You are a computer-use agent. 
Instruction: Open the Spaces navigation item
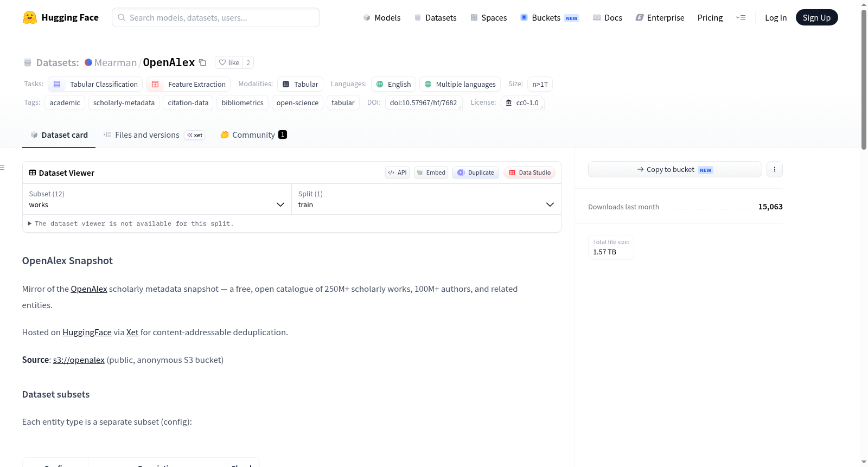pyautogui.click(x=488, y=17)
